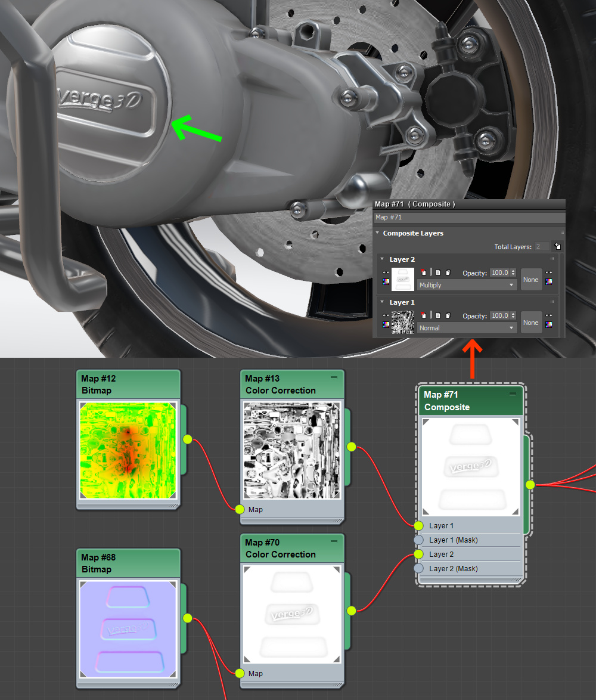Image resolution: width=596 pixels, height=700 pixels.
Task: Click the Total Layers count field
Action: pos(542,246)
